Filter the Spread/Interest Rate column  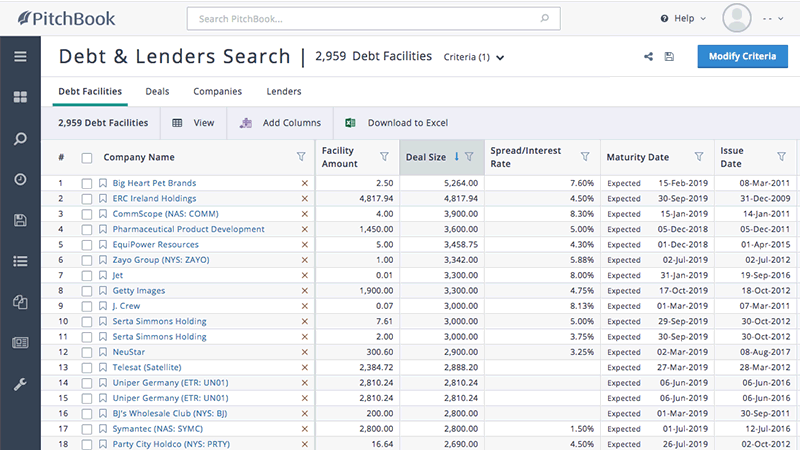point(585,157)
